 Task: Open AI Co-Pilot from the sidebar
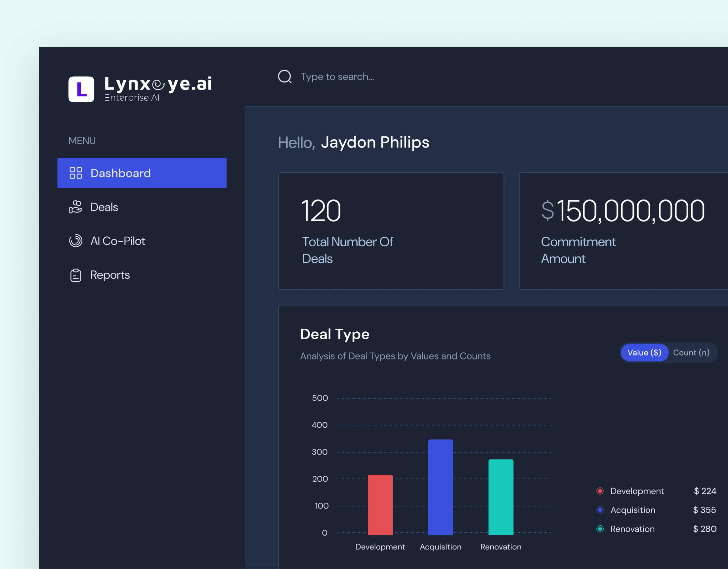[x=118, y=241]
